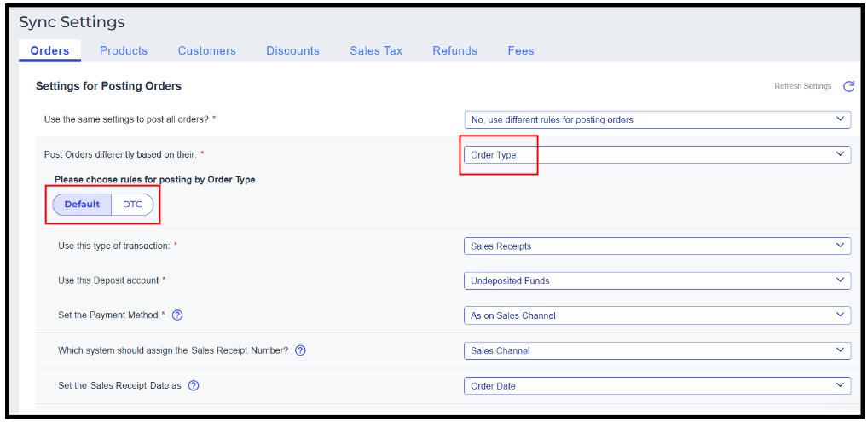Expand the Sales Channel receipt number dropdown
Viewport: 868px width, 422px height.
(657, 350)
